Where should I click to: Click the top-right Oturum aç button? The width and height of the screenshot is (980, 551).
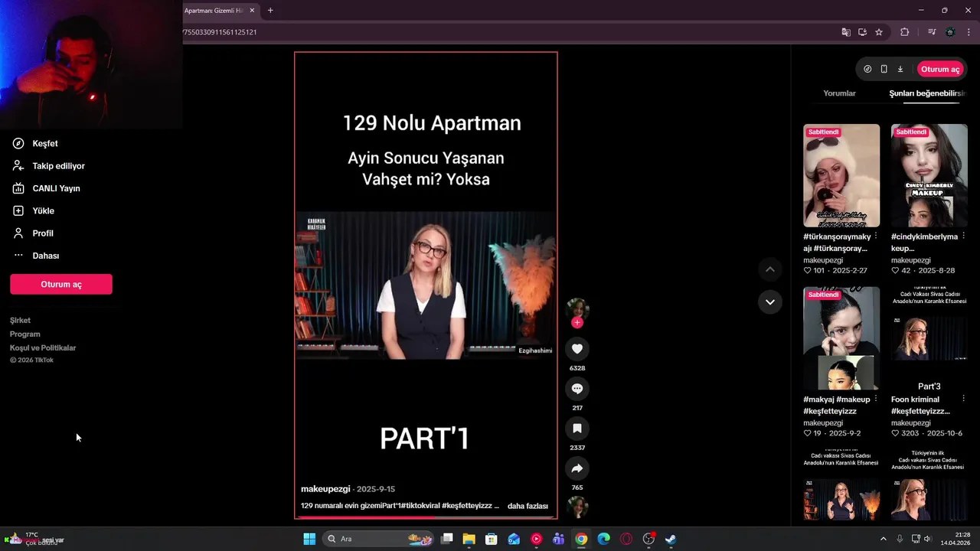(940, 69)
